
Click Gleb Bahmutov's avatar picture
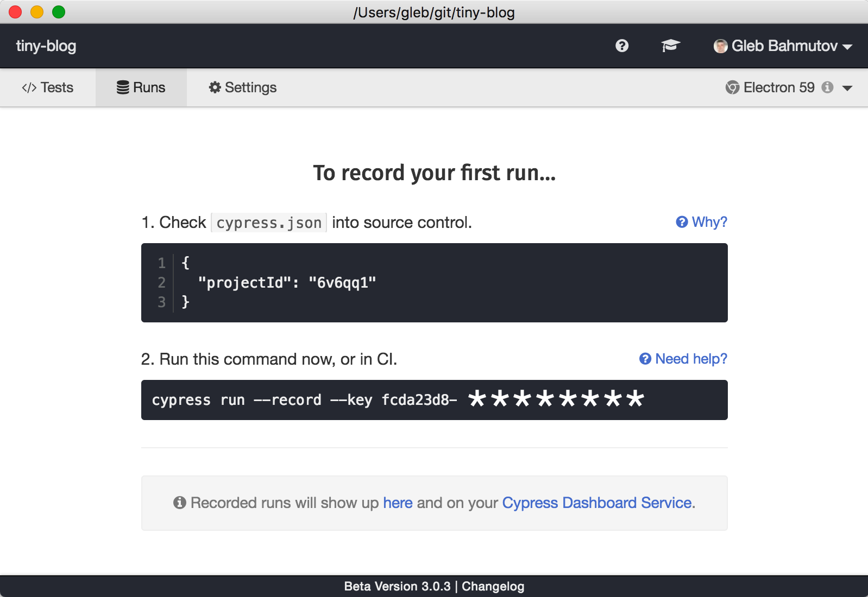point(720,46)
